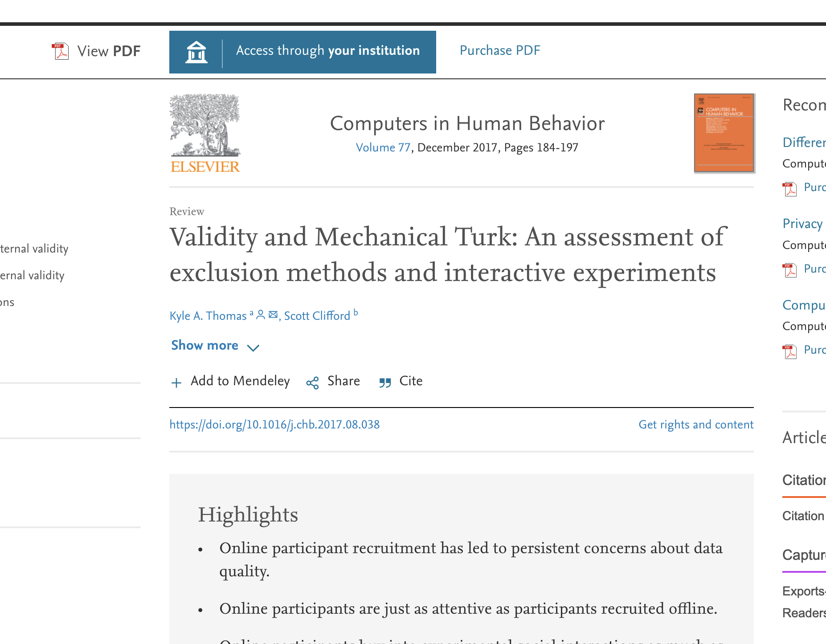This screenshot has height=644, width=826.
Task: Click the Share network icon
Action: coord(312,383)
